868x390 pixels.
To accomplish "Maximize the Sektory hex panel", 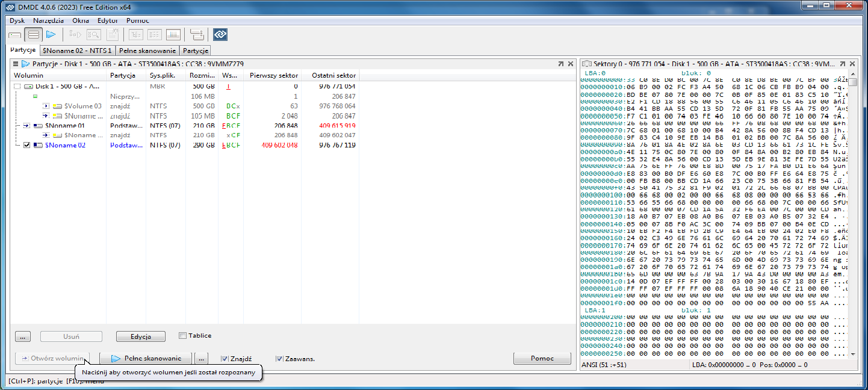I will pyautogui.click(x=843, y=63).
